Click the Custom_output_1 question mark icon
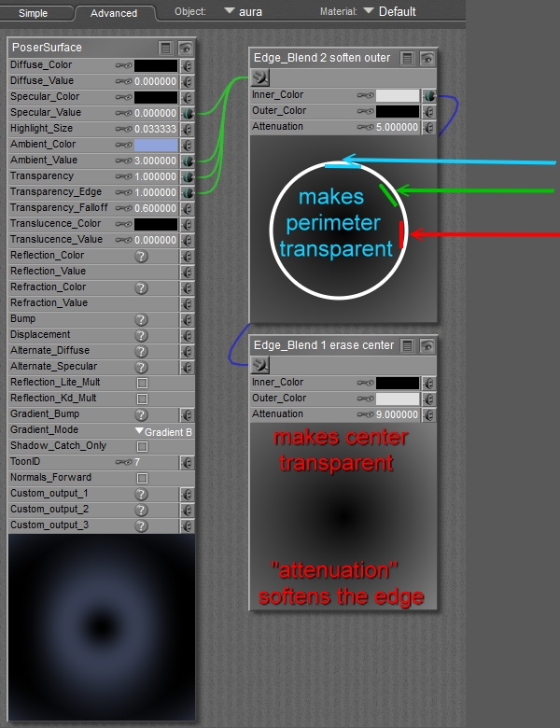 [142, 494]
